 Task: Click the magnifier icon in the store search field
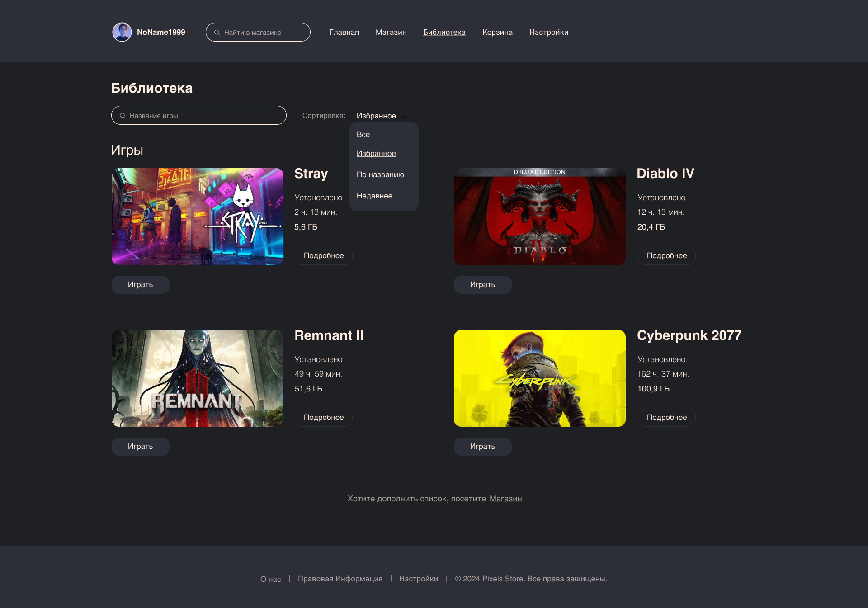217,32
